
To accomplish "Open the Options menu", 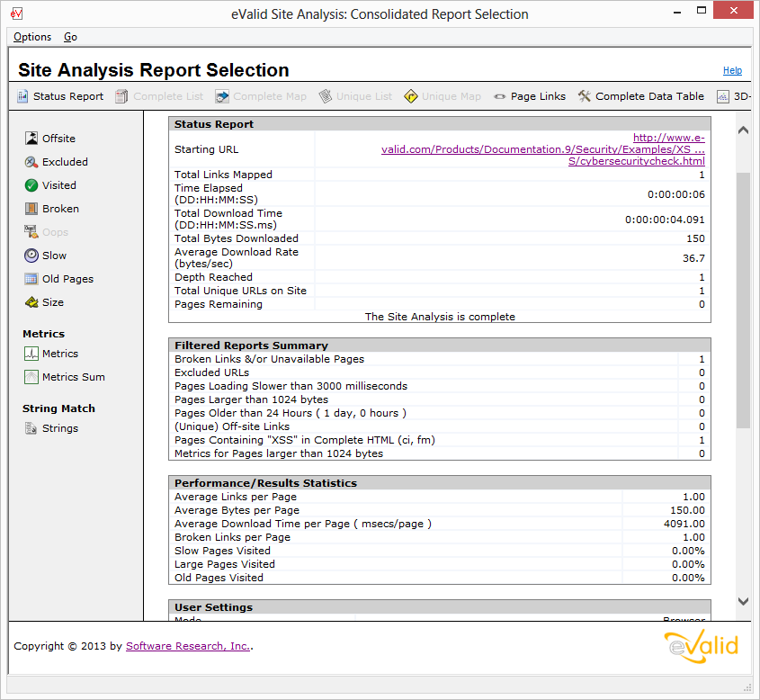I will [32, 37].
